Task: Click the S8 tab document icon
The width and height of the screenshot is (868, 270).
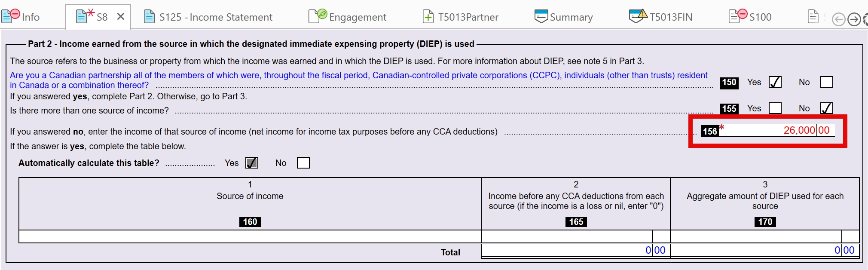Action: tap(85, 16)
